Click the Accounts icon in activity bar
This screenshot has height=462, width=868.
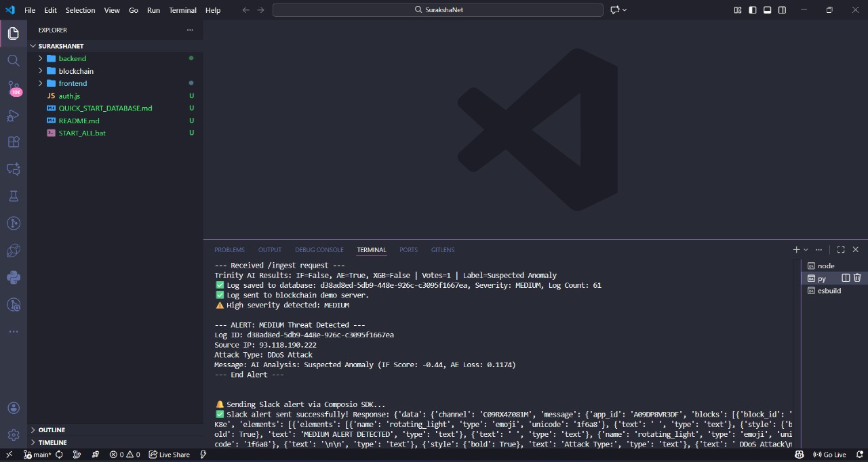coord(14,408)
